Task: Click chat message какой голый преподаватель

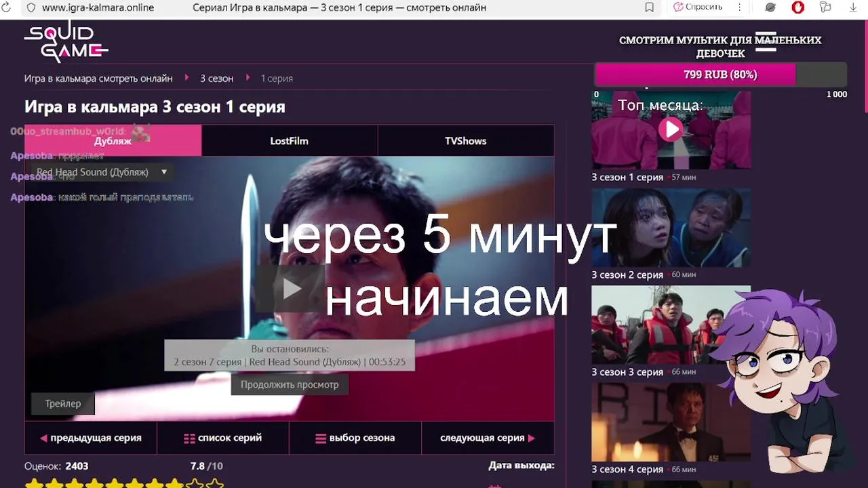Action: click(125, 197)
